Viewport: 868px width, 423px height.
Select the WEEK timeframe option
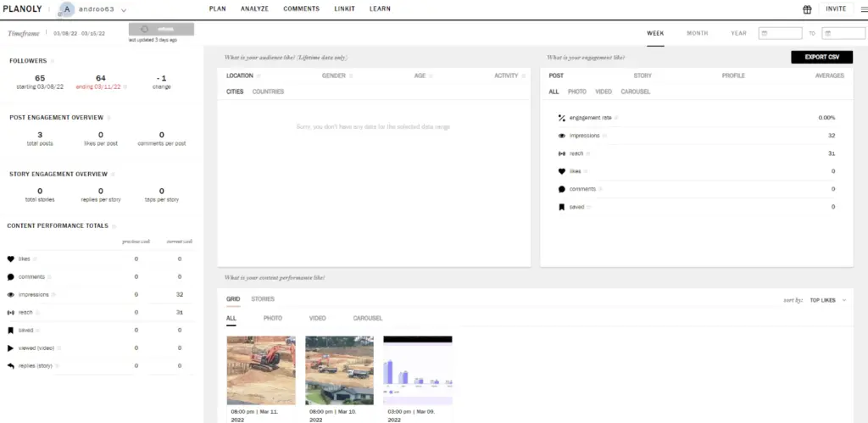[x=655, y=33]
